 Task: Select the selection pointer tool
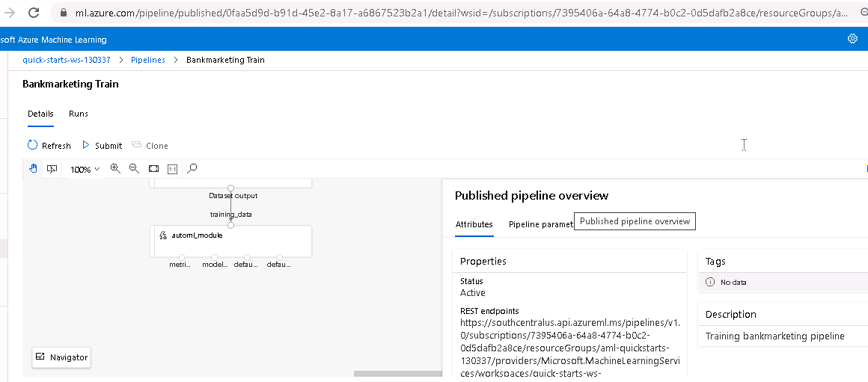click(52, 169)
